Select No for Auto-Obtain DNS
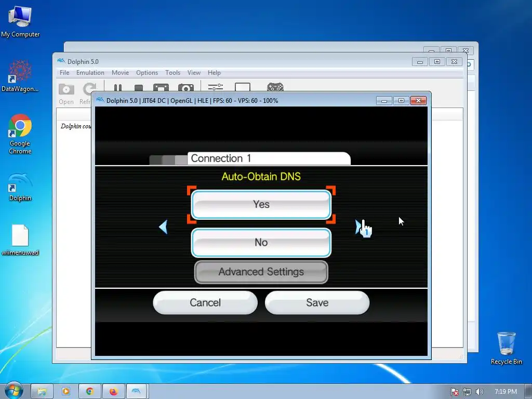This screenshot has width=532, height=399. coord(261,243)
